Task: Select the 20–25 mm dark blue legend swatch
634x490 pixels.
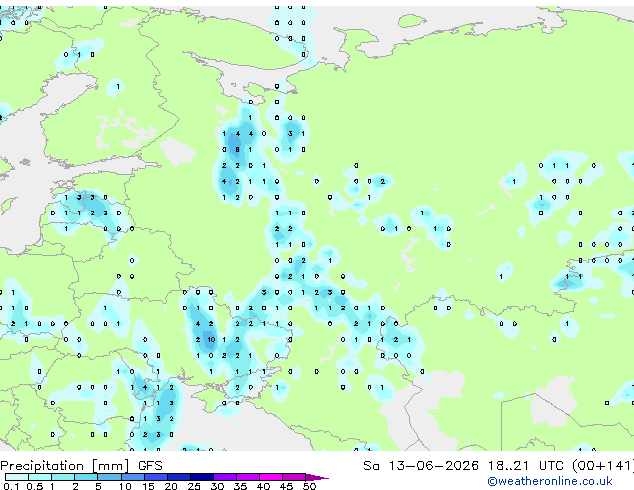Action: [x=179, y=477]
